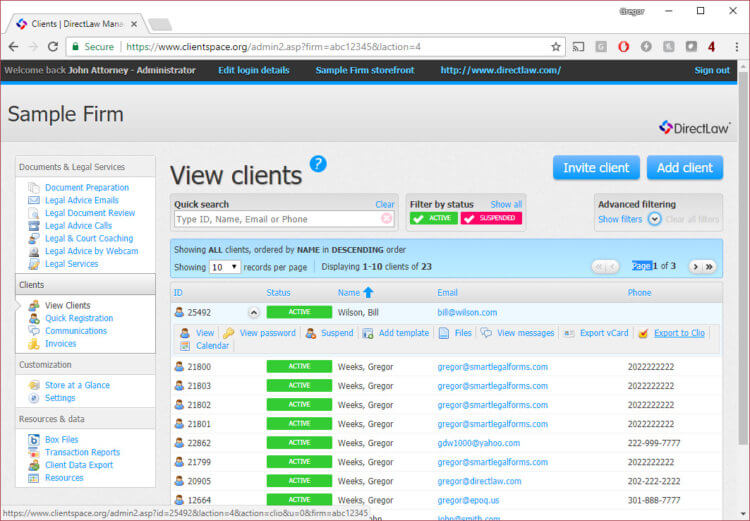Click Show all status filter link
750x521 pixels.
click(506, 204)
